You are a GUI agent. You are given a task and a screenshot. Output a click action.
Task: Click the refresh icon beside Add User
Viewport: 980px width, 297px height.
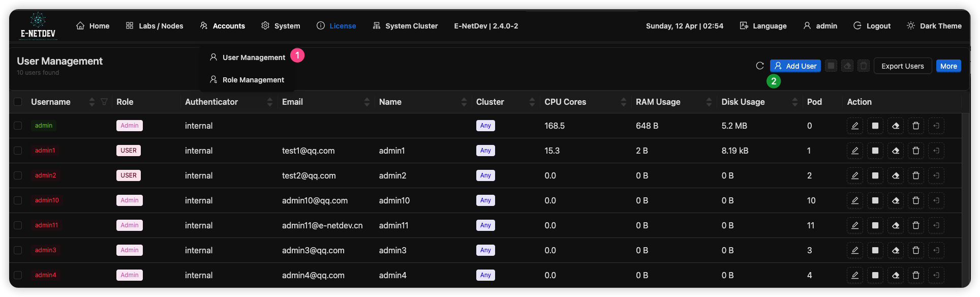pyautogui.click(x=760, y=66)
